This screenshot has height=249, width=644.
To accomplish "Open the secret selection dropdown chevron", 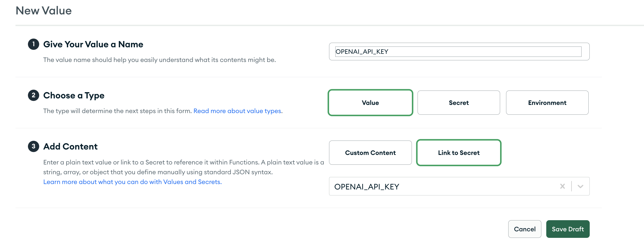I will coord(580,186).
